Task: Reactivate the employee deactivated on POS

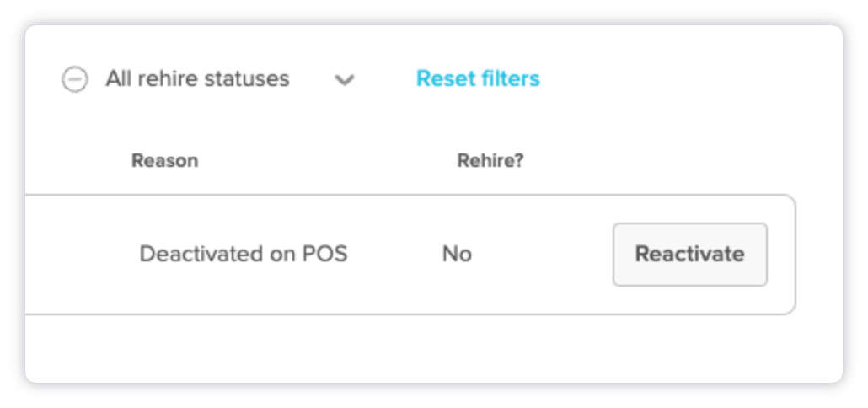Action: click(689, 254)
